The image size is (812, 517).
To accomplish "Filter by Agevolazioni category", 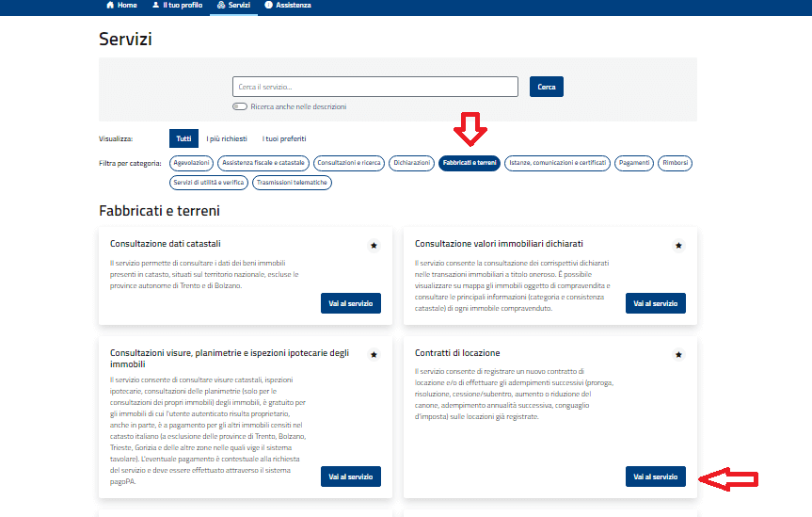I will click(191, 163).
